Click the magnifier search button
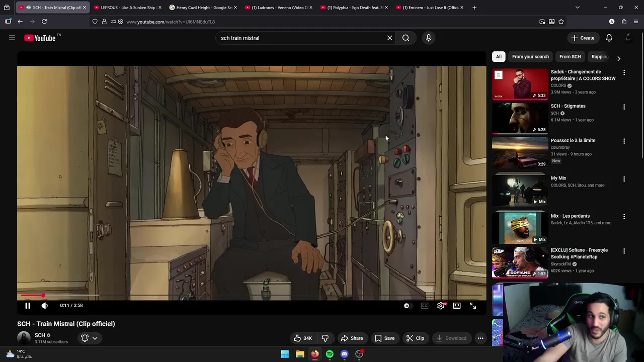The width and height of the screenshot is (644, 362). [x=406, y=38]
